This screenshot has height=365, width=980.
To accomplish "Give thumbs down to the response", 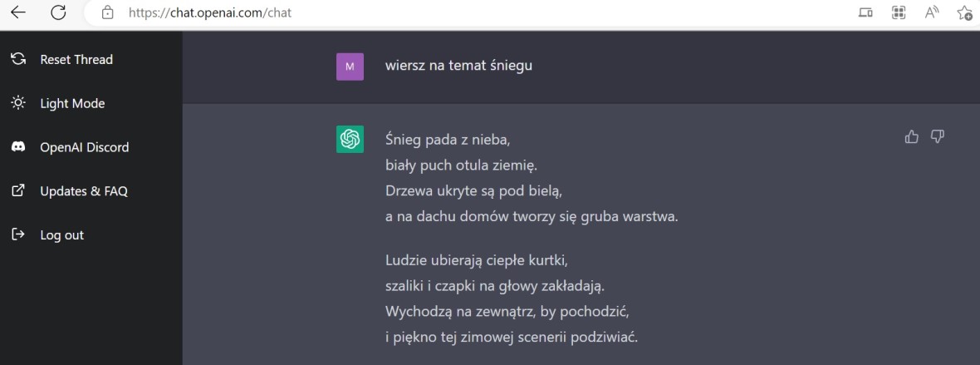I will click(938, 136).
